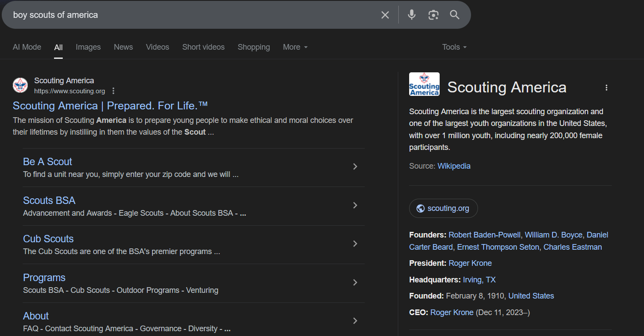This screenshot has height=336, width=644.
Task: Open the Shopping tab
Action: click(x=254, y=47)
